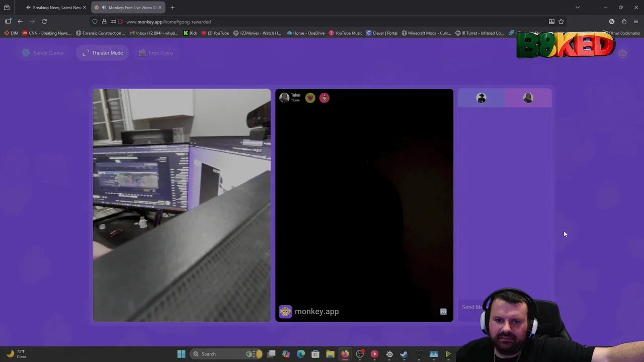Viewport: 644px width, 362px height.
Task: Skip to next match with skip icon
Action: pos(443,312)
